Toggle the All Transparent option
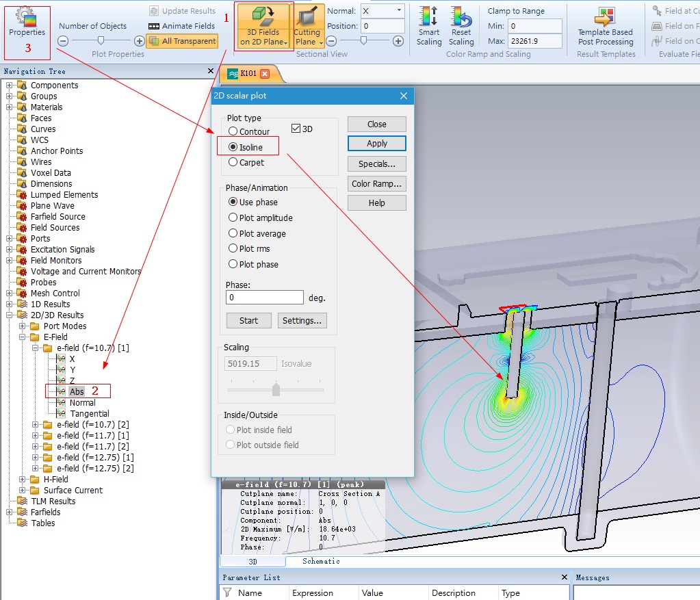Viewport: 700px width, 600px height. pyautogui.click(x=182, y=41)
